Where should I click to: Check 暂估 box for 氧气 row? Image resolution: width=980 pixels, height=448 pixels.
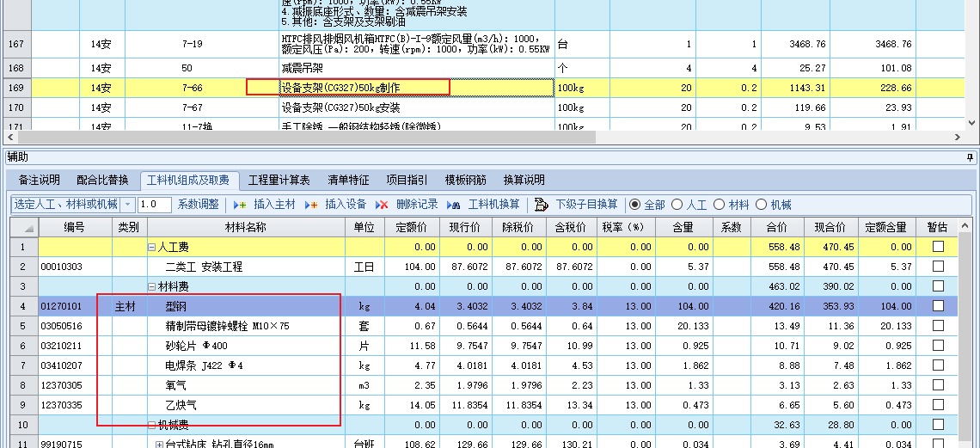[938, 385]
